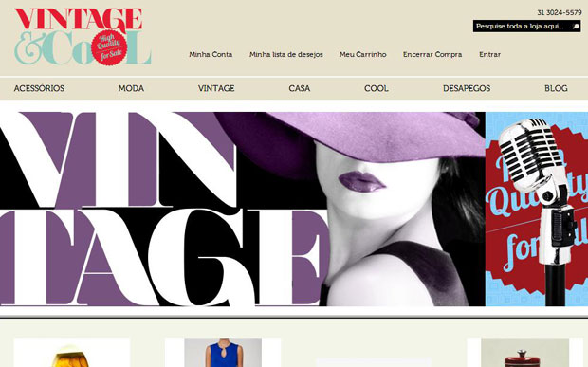
Task: Open Minha Conta link
Action: coord(211,54)
